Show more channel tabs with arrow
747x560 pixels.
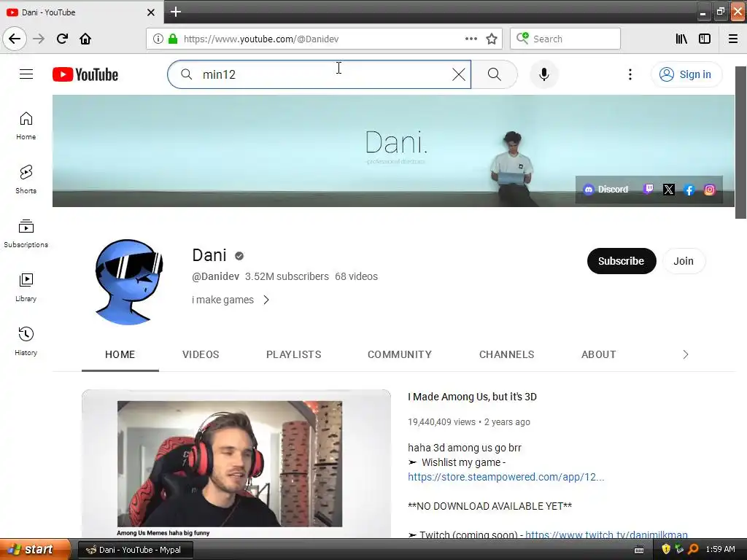(x=685, y=354)
